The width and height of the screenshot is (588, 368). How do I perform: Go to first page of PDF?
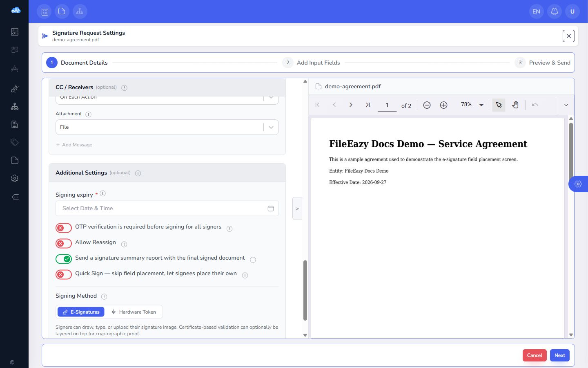click(317, 105)
